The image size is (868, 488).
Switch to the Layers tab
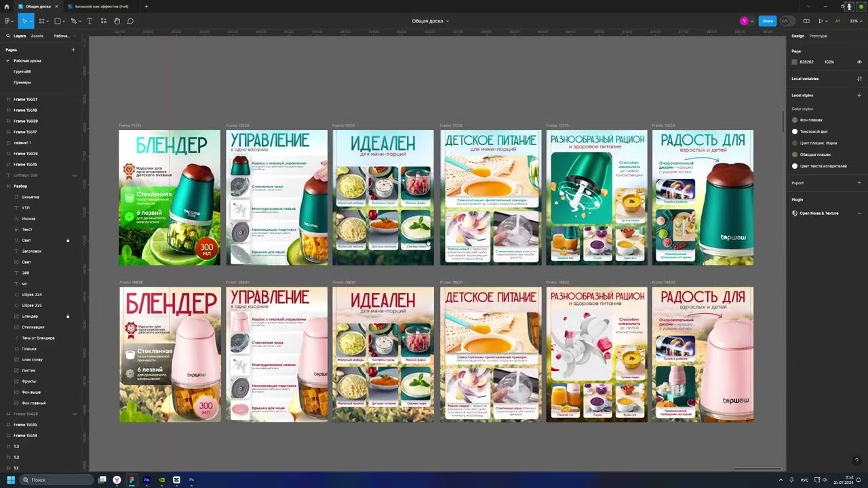20,36
